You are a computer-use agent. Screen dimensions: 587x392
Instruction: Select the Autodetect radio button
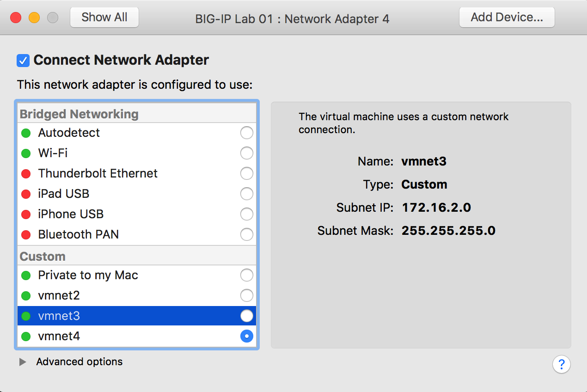tap(247, 133)
